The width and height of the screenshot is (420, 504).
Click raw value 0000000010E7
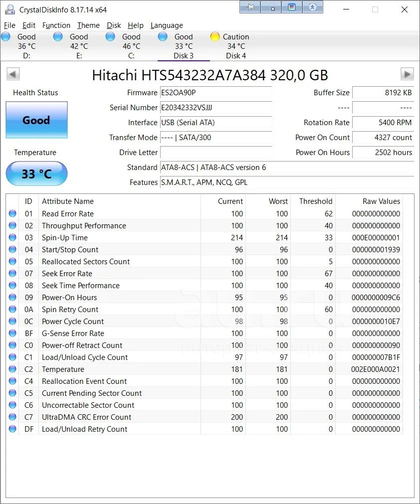tap(376, 321)
